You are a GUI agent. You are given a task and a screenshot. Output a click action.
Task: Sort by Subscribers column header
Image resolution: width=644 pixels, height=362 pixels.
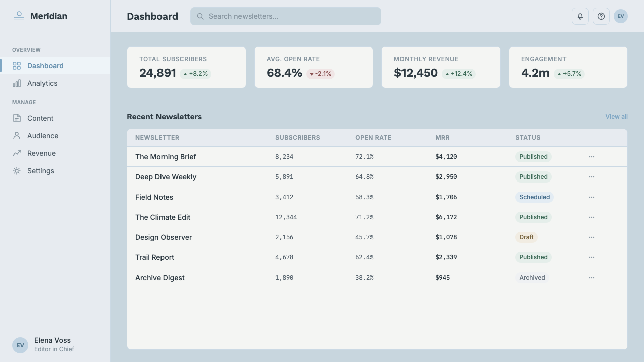coord(298,138)
